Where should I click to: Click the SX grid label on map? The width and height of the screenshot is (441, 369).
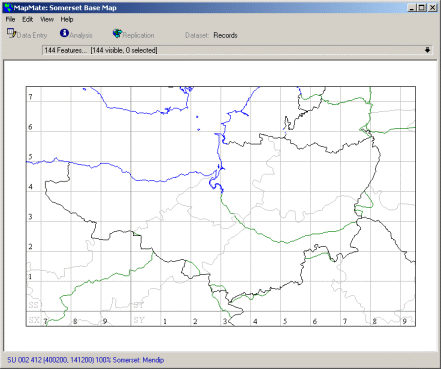coord(34,320)
